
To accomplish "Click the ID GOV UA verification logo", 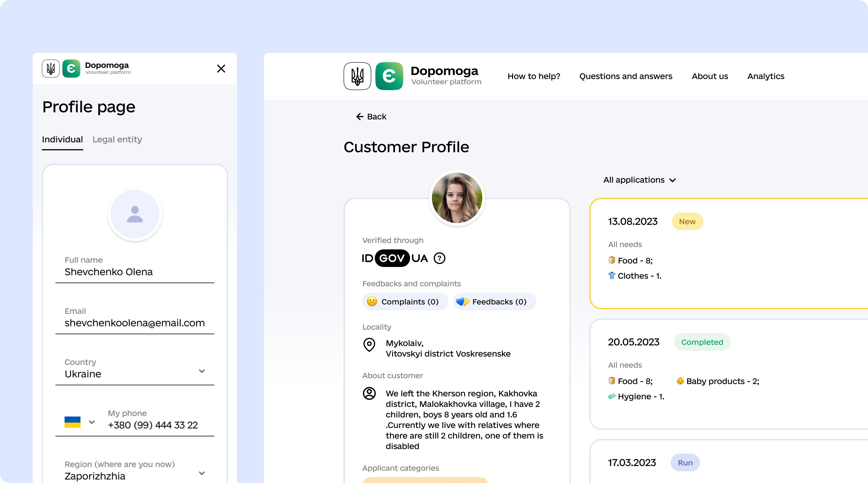I will click(394, 258).
